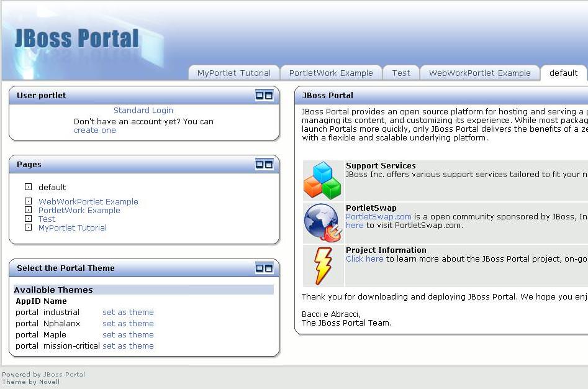Viewport: 588px width, 389px height.
Task: Minimize the User portlet window
Action: point(260,95)
